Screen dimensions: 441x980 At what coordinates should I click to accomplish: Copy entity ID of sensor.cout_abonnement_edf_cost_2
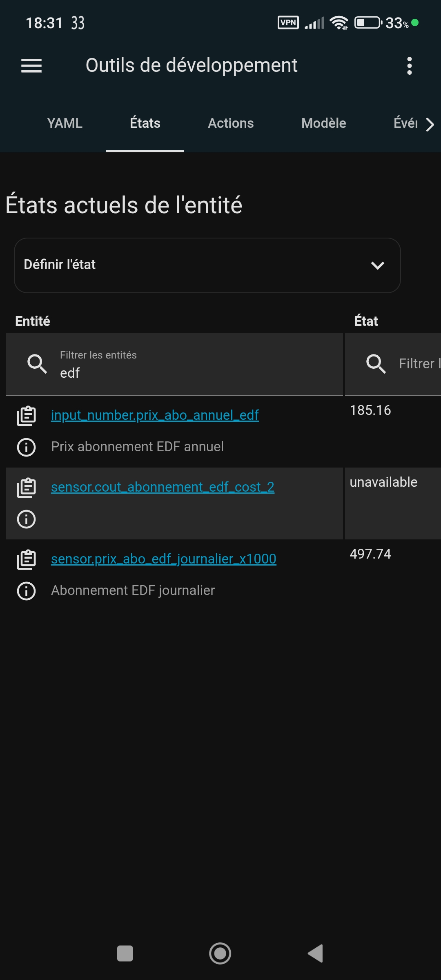[27, 488]
